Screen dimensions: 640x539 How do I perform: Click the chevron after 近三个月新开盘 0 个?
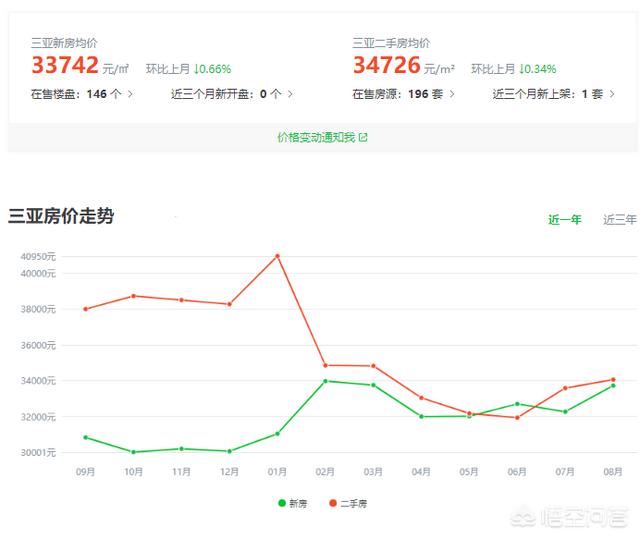click(290, 94)
